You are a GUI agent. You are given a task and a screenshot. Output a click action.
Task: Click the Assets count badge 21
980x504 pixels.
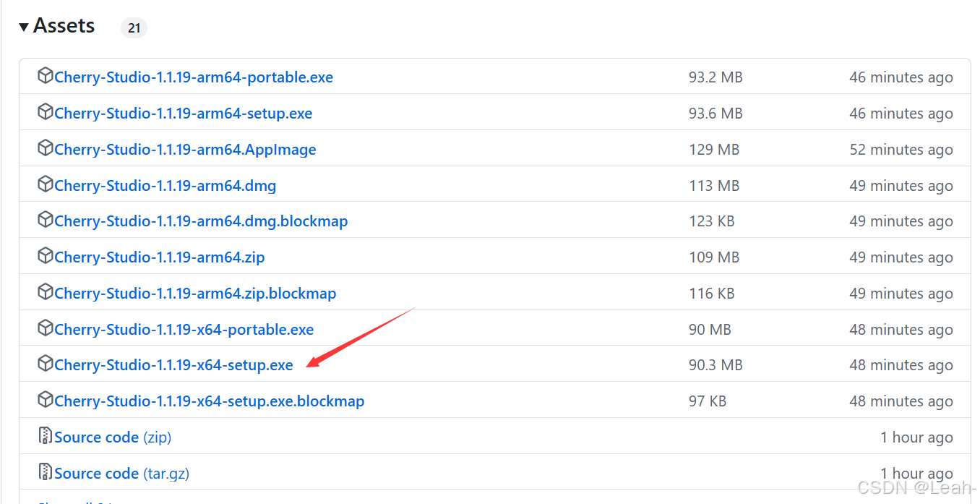[134, 28]
